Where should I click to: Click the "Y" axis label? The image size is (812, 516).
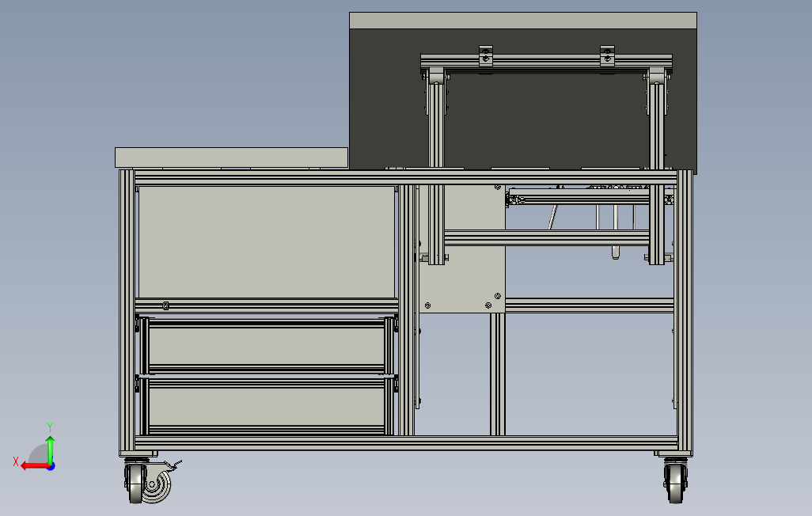click(x=50, y=427)
